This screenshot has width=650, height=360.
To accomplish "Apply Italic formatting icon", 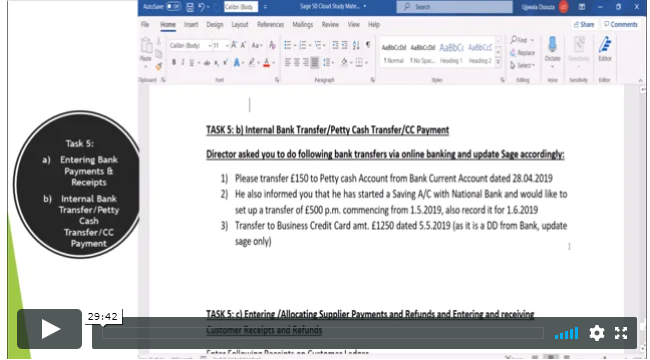I will tap(182, 62).
